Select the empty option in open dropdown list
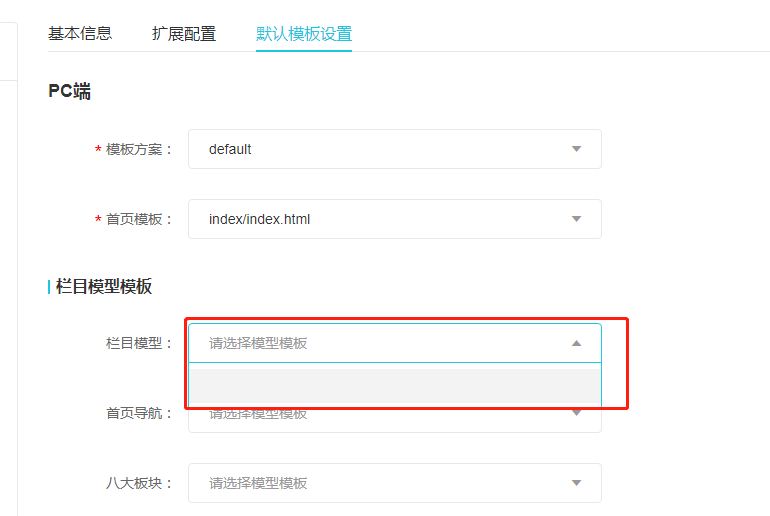The image size is (770, 516). pos(395,386)
